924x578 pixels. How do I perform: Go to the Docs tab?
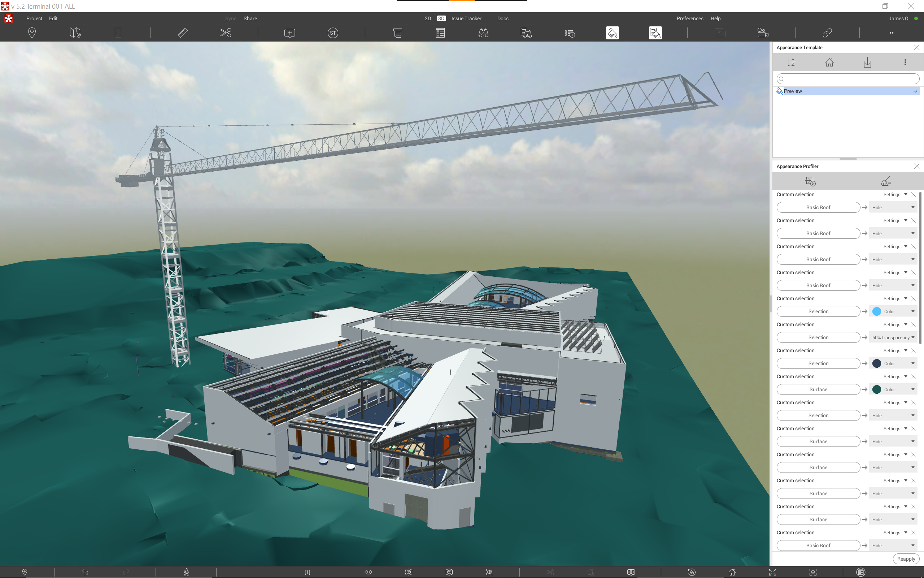click(502, 18)
